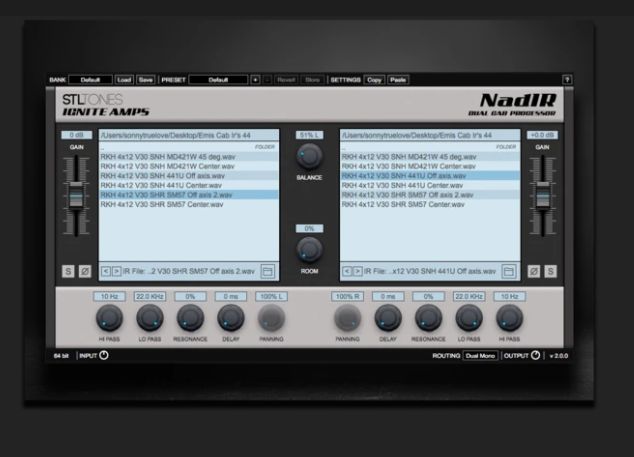Select SM57 Off axis 2.wav in left list

pyautogui.click(x=189, y=195)
